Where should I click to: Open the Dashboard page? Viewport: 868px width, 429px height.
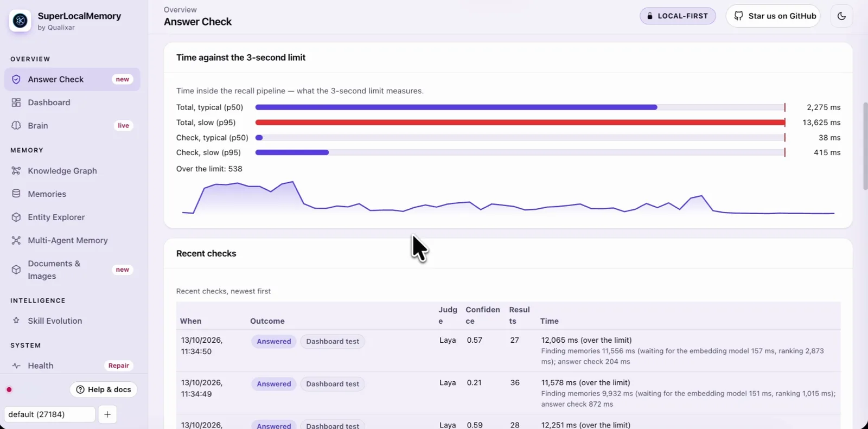72,103
